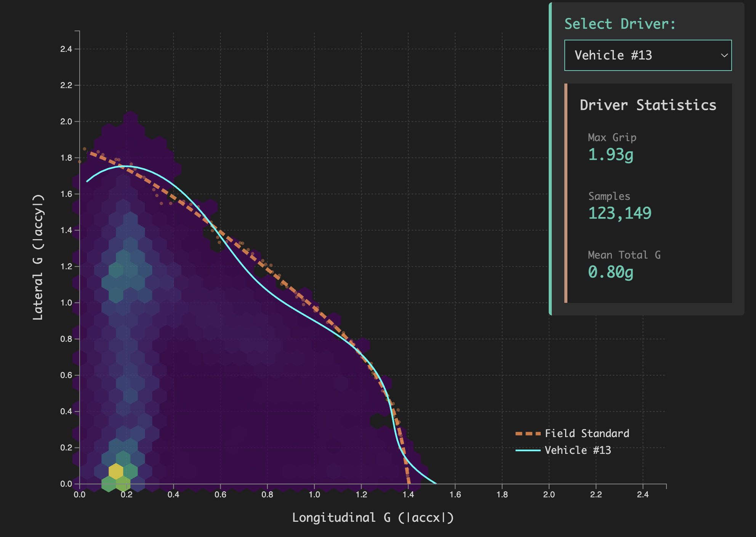This screenshot has height=537, width=756.
Task: Click the Samples label text
Action: pos(609,196)
